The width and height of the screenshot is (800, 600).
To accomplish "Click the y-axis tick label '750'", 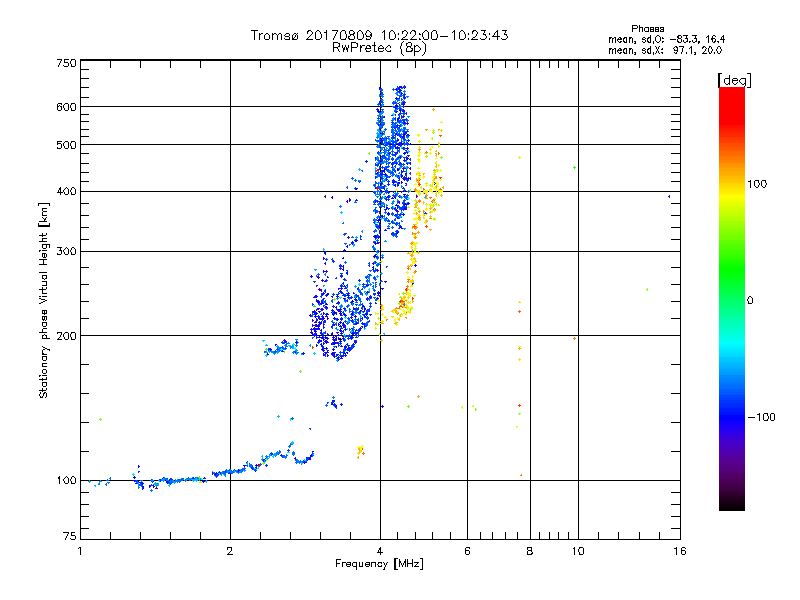I will (66, 63).
